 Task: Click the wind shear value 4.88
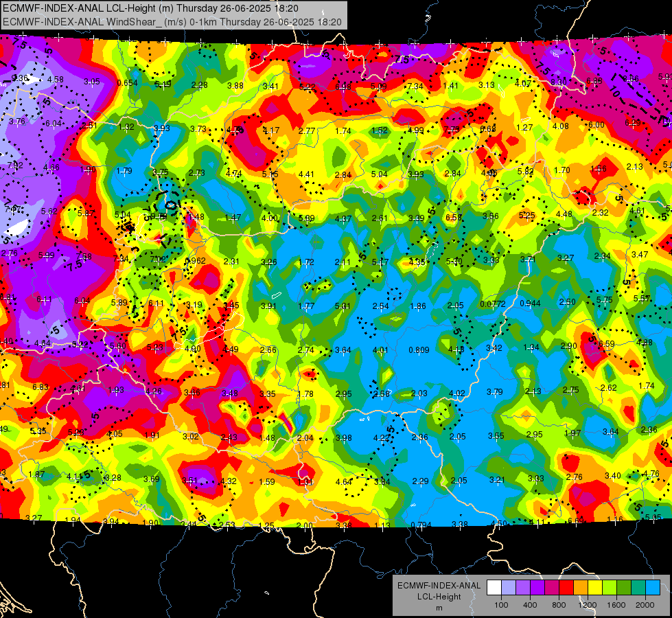coord(645,342)
